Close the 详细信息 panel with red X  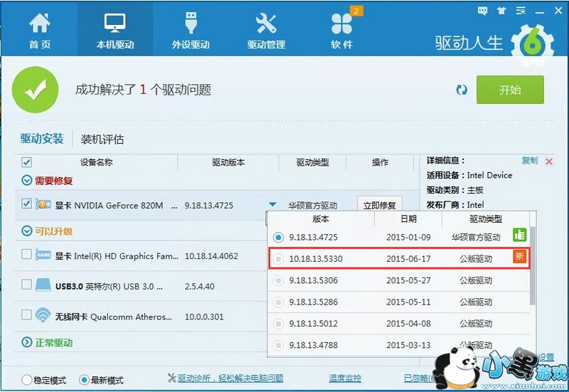(549, 161)
